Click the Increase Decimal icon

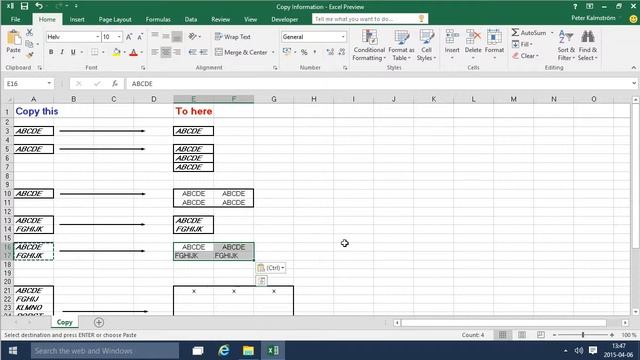tap(330, 52)
